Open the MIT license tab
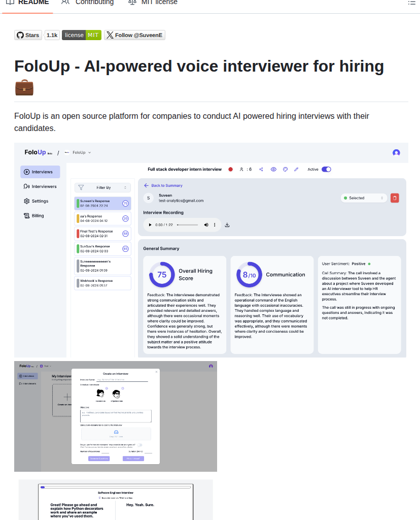Viewport: 420px width, 520px height. [x=153, y=3]
